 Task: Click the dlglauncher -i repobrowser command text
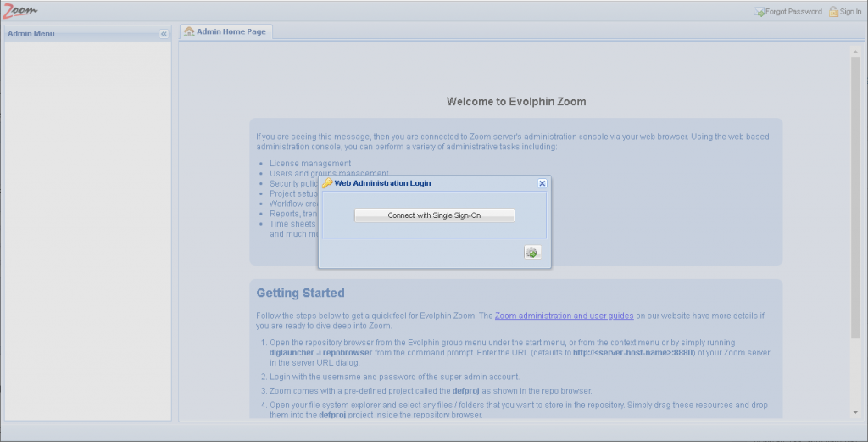320,353
